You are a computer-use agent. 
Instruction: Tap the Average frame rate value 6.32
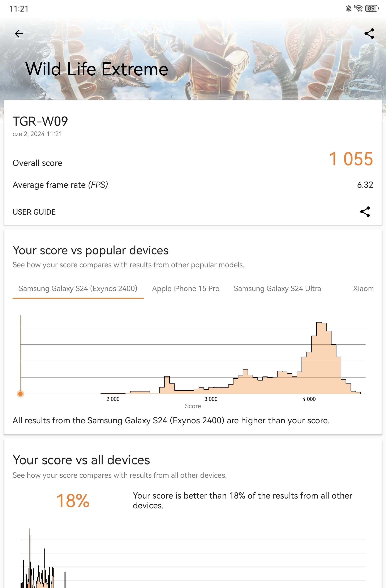365,185
